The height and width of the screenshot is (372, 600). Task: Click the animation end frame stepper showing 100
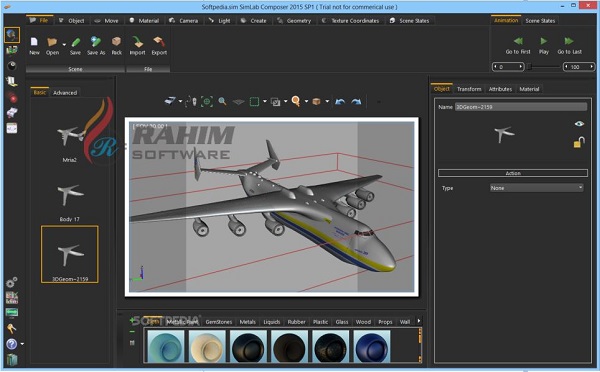[579, 67]
